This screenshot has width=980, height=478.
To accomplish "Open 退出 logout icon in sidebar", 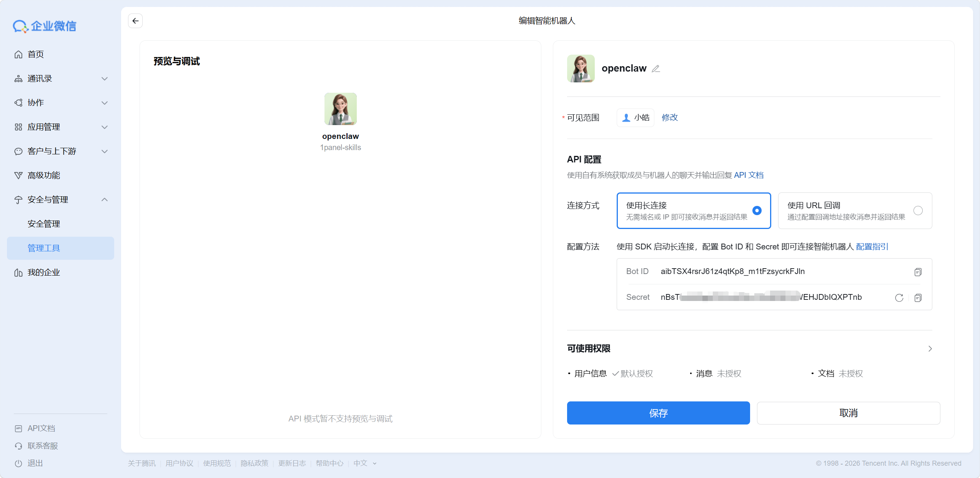I will [18, 463].
